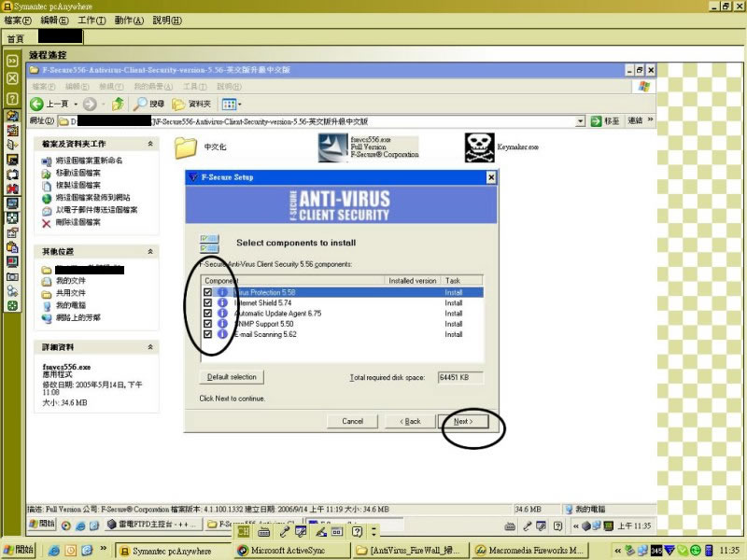Open 我的文件 in Other Places
The image size is (747, 560).
(x=71, y=281)
